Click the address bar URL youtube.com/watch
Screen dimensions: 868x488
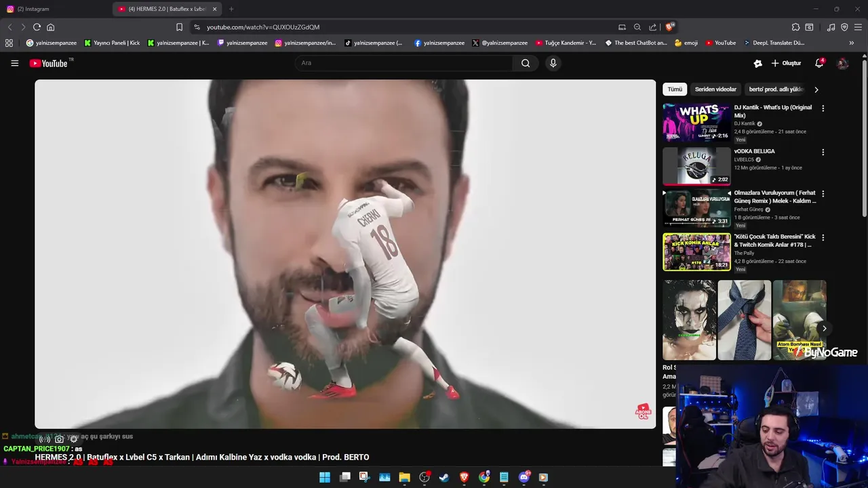click(263, 27)
